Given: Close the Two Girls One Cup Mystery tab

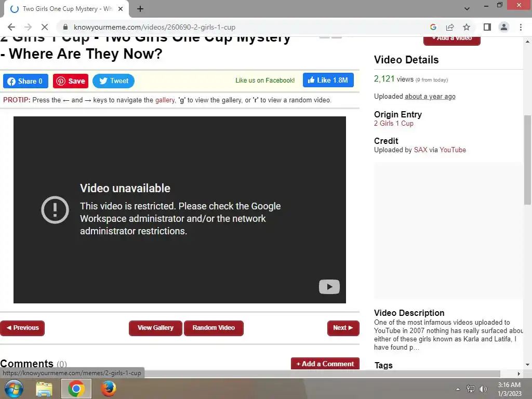Looking at the screenshot, I should click(121, 9).
